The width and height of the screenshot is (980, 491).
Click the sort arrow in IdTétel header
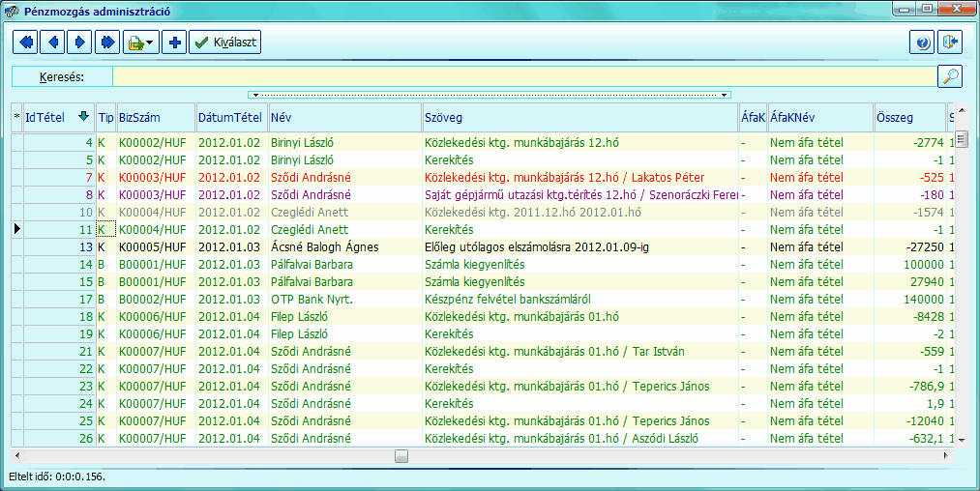(83, 116)
